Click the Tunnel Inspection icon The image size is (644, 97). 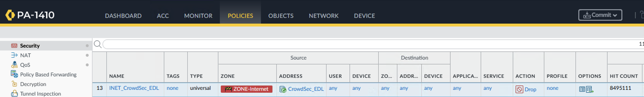point(14,93)
